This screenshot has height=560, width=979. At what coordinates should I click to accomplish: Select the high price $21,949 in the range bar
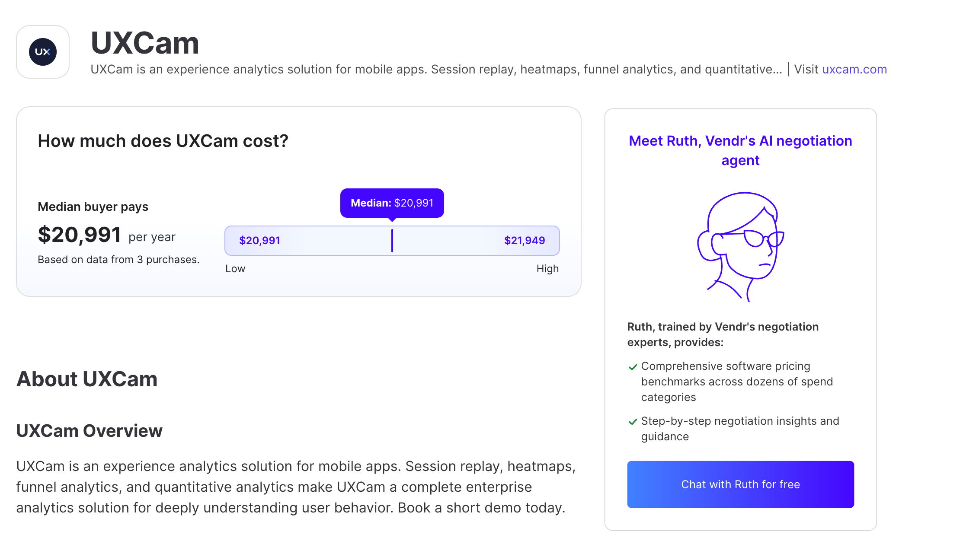[524, 241]
